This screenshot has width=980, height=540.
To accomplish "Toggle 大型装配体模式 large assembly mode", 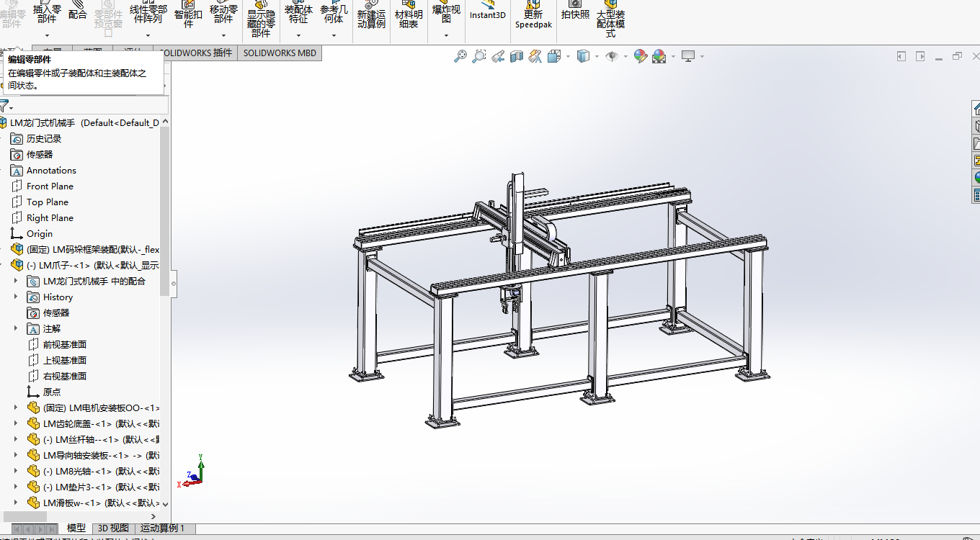I will click(x=611, y=19).
